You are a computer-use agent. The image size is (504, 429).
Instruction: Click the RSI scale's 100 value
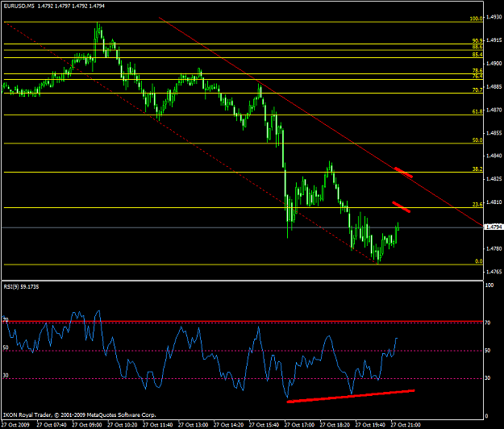click(x=489, y=285)
